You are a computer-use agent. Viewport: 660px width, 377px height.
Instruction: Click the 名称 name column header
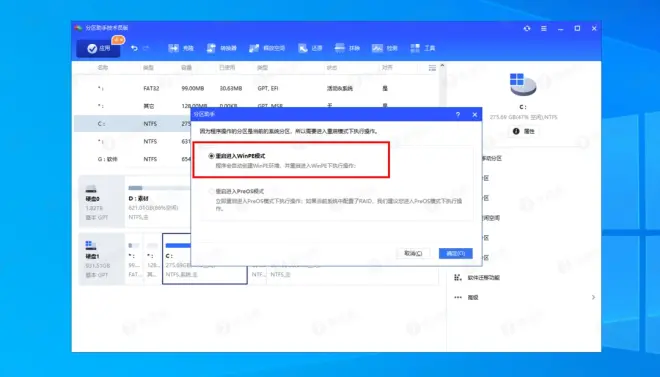103,68
